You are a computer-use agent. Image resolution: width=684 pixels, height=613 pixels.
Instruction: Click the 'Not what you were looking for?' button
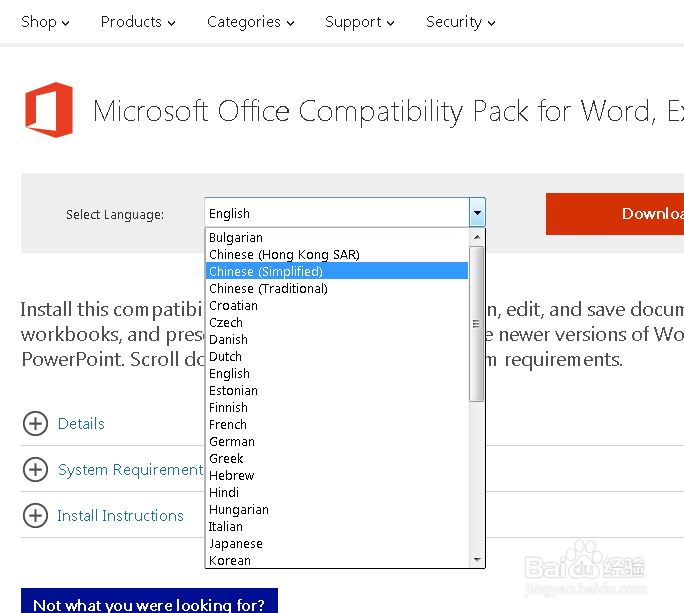(149, 602)
